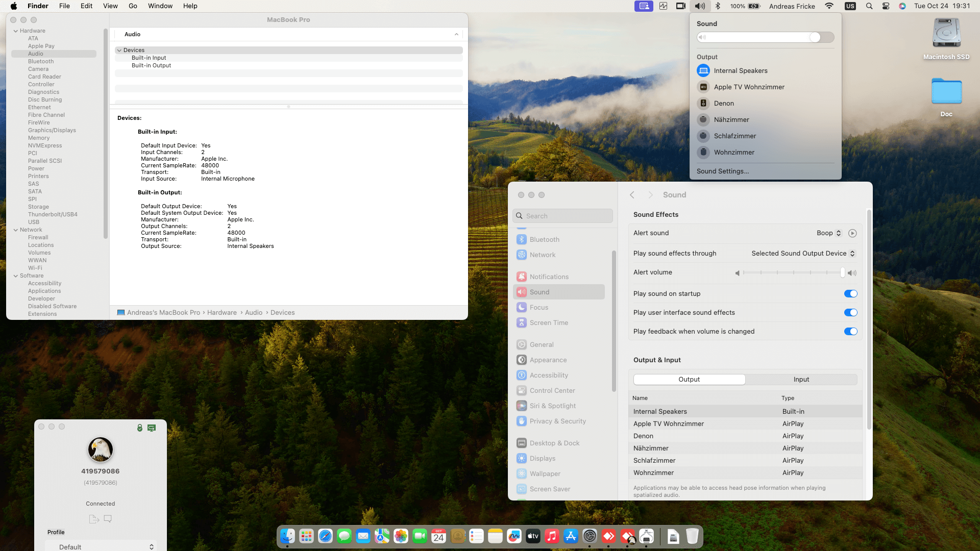Select Wohnzimmer in the Sound menu output list

tap(765, 152)
